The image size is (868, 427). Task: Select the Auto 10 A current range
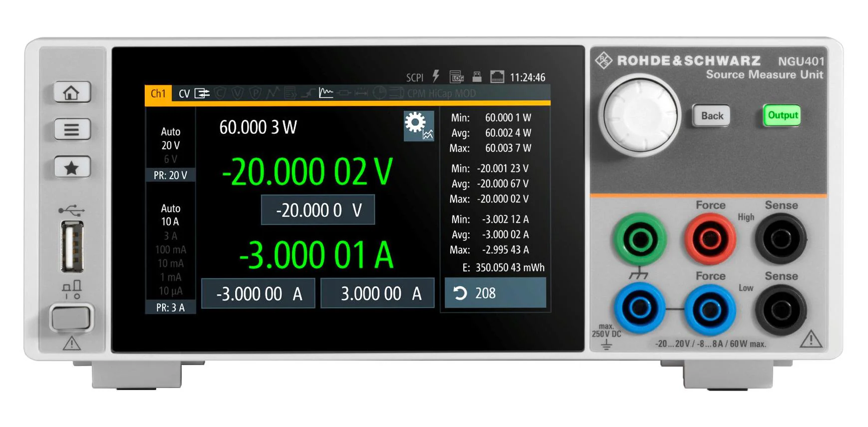click(x=170, y=215)
